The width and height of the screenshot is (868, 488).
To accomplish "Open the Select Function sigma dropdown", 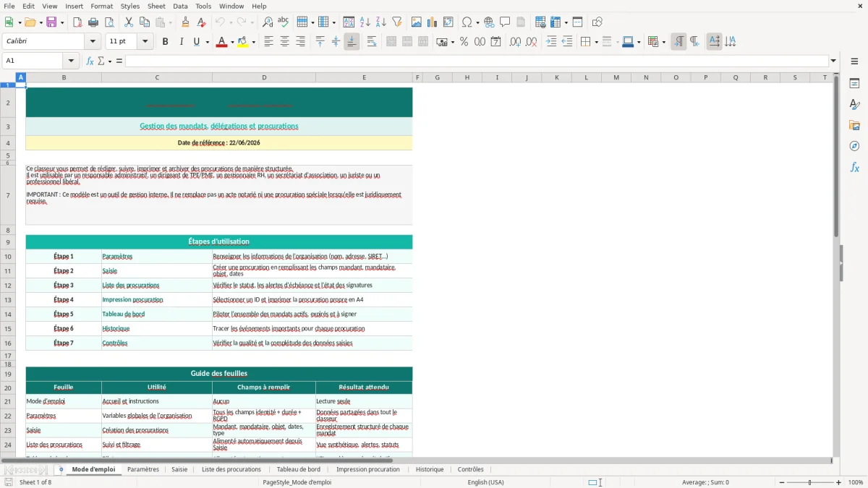I will [x=110, y=61].
